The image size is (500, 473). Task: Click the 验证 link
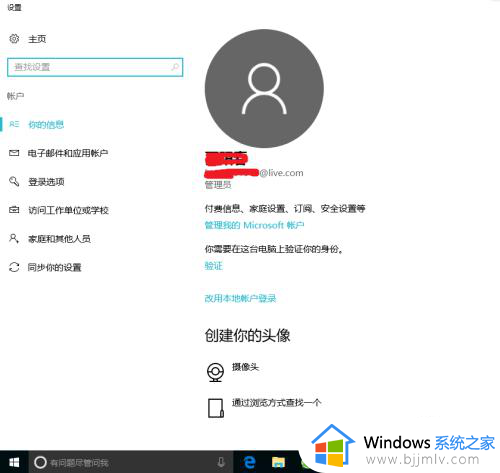(x=213, y=266)
